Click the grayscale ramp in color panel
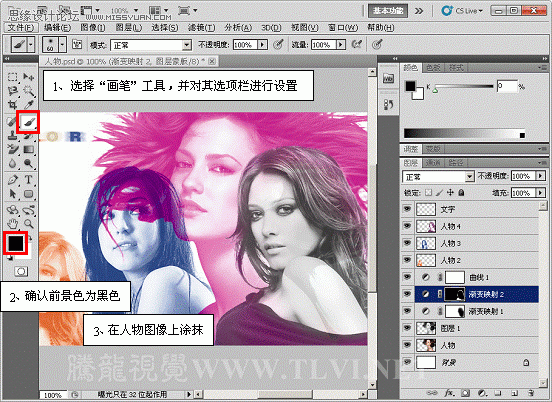552x402 pixels. (464, 133)
